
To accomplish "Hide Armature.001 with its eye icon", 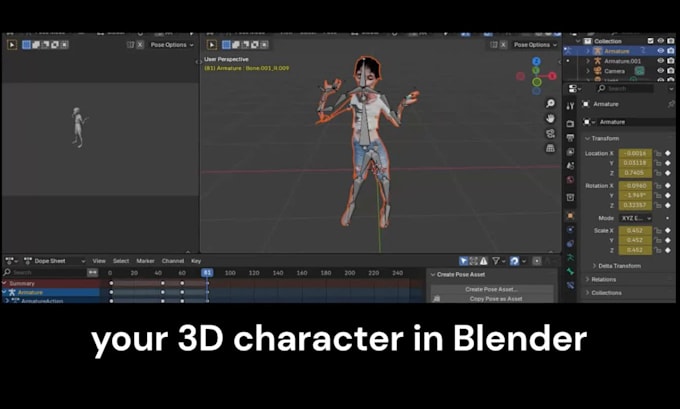I will coord(660,61).
